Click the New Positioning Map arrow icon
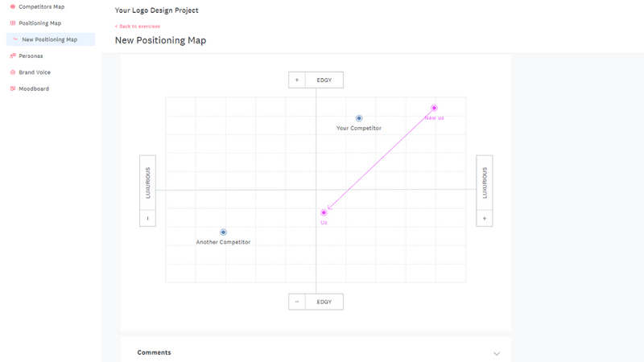This screenshot has height=362, width=644. tap(16, 39)
